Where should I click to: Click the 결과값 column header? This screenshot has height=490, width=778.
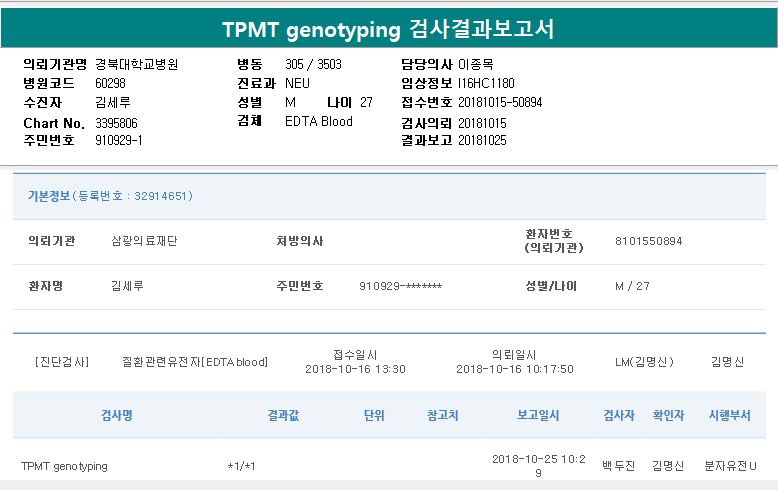pyautogui.click(x=283, y=415)
